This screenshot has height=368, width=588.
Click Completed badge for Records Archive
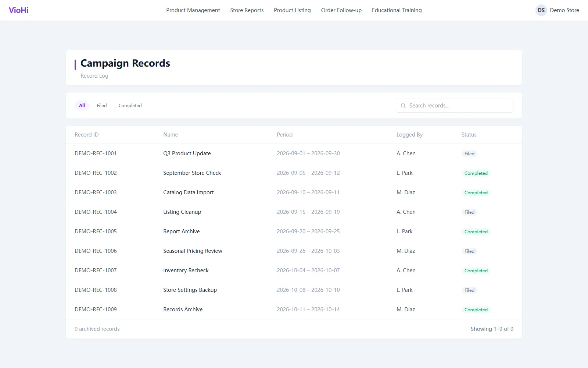click(476, 310)
